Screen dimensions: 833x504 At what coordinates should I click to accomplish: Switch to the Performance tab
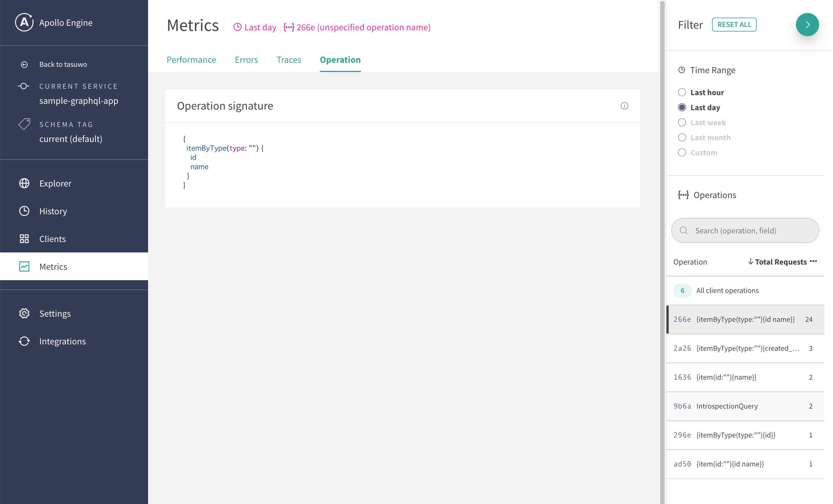coord(191,60)
